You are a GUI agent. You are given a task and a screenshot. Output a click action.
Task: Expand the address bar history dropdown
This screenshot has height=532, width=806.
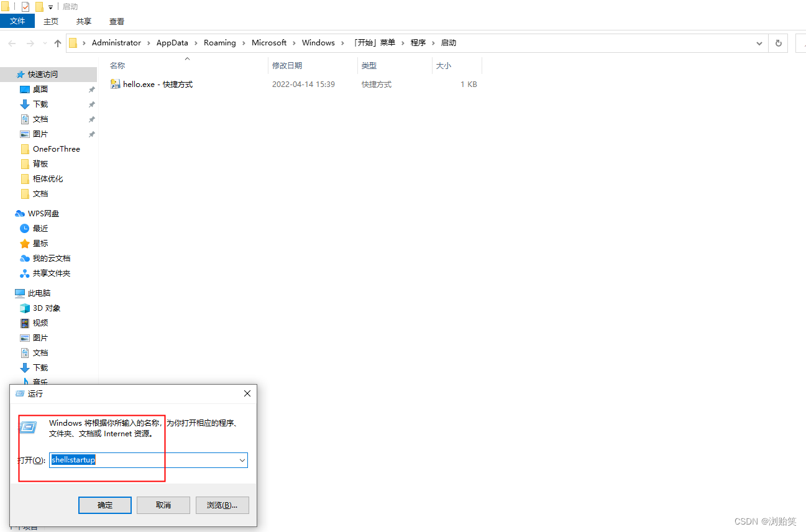759,43
